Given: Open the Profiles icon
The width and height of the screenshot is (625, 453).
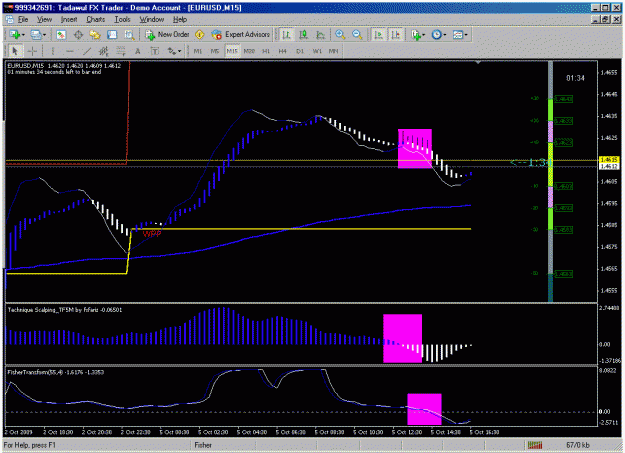Looking at the screenshot, I should click(x=36, y=35).
